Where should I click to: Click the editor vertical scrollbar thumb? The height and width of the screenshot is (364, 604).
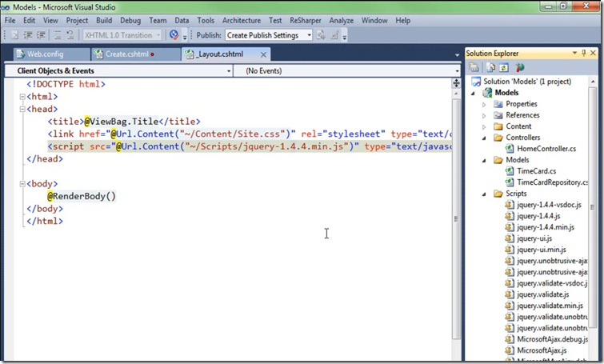click(x=456, y=218)
